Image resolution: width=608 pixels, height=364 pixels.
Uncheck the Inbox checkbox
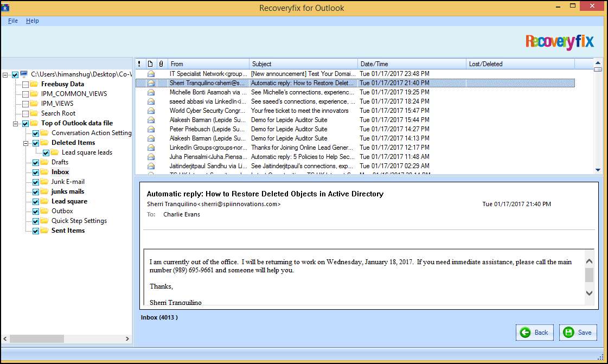(36, 173)
